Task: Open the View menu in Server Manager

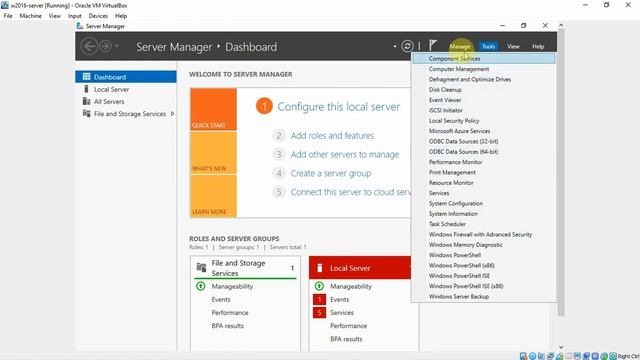Action: [x=513, y=46]
